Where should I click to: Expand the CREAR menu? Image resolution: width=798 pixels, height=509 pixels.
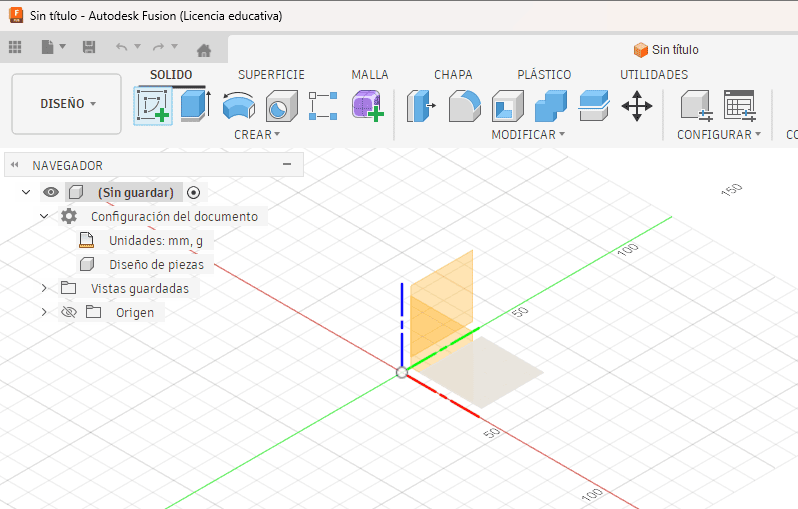click(x=257, y=135)
